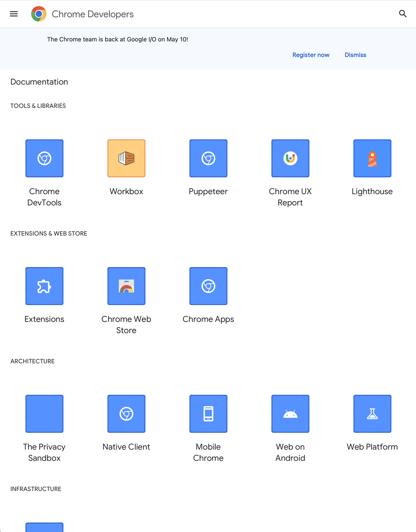Open the Mobile Chrome phone icon

click(x=208, y=413)
